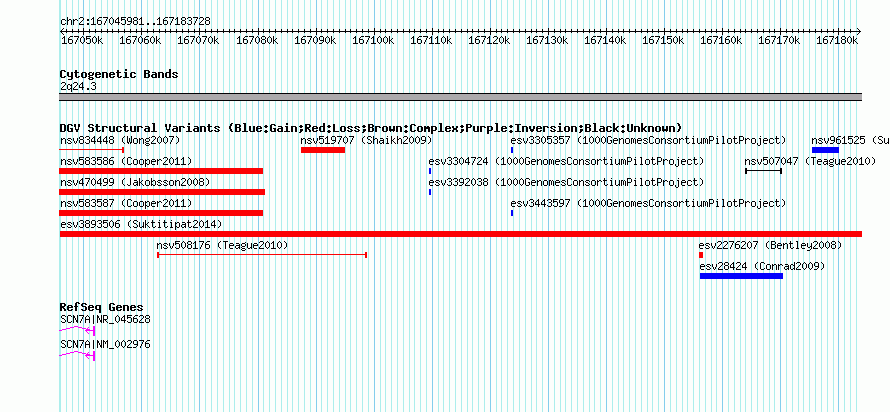Screen dimensions: 890x412
Task: Click the nsv583587 red loss bar
Action: [161, 213]
